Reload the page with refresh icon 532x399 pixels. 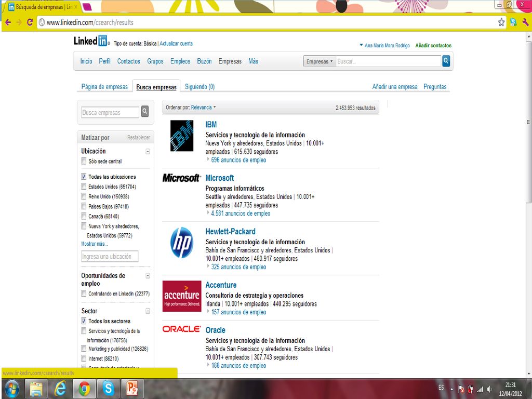(x=30, y=22)
